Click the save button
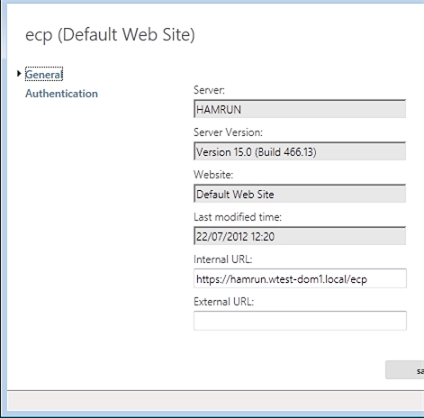The height and width of the screenshot is (418, 424). click(x=405, y=370)
